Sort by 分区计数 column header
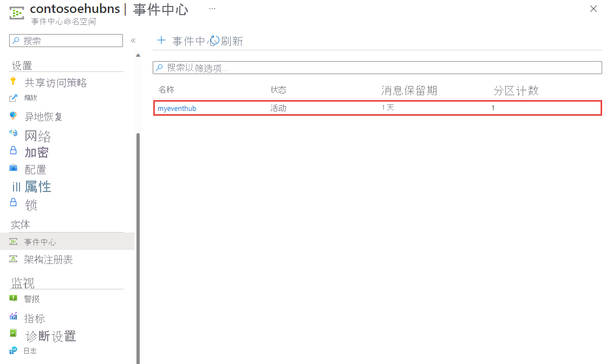The width and height of the screenshot is (613, 364). coord(516,91)
